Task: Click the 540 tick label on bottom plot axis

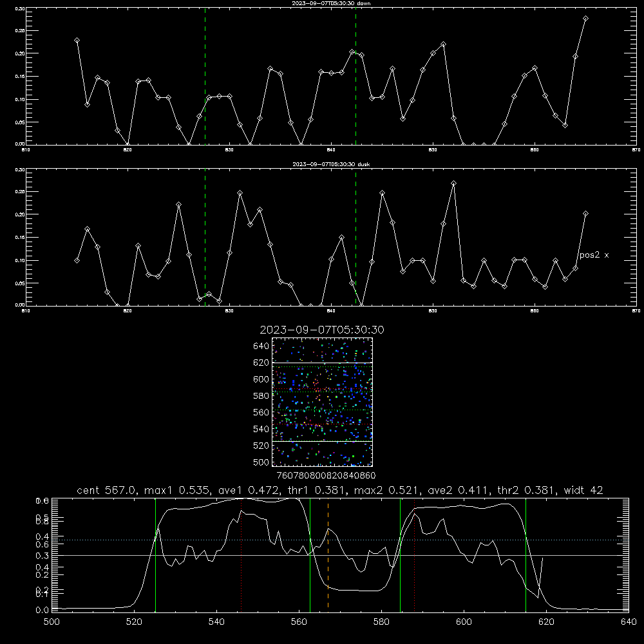Action: [x=216, y=622]
